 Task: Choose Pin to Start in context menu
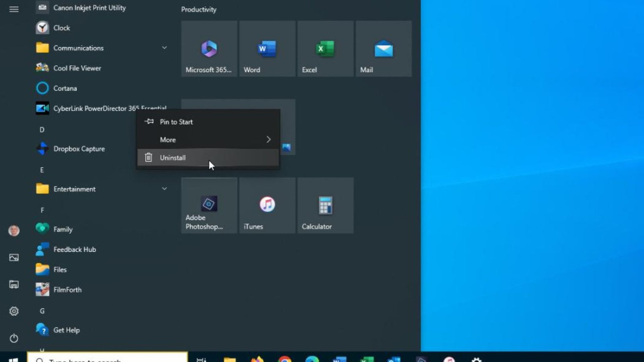pyautogui.click(x=208, y=122)
